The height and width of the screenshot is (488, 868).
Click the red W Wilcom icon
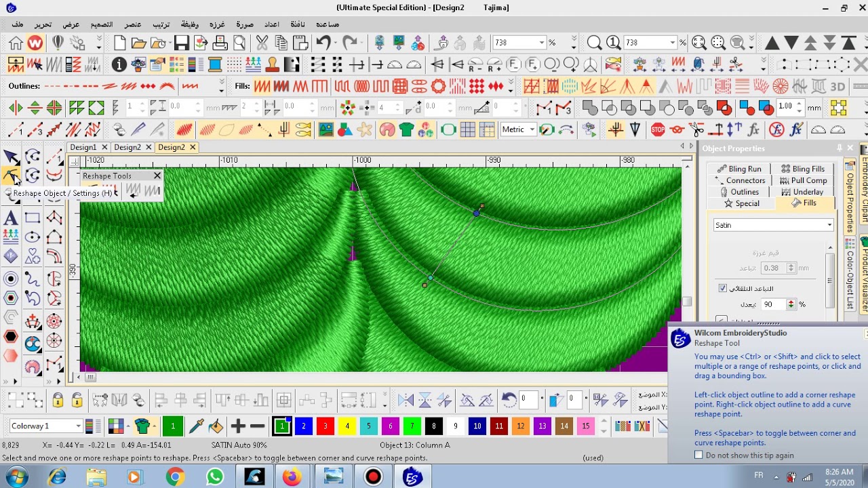coord(35,43)
